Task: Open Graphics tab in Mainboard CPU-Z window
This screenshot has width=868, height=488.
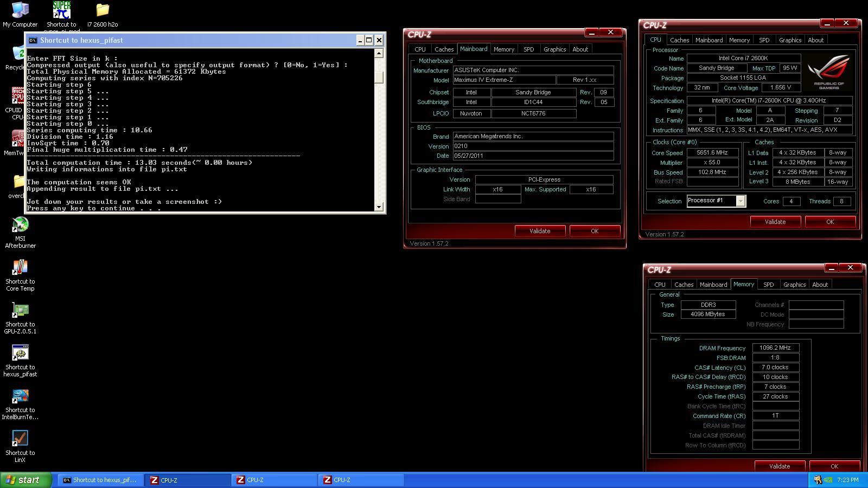Action: click(554, 49)
